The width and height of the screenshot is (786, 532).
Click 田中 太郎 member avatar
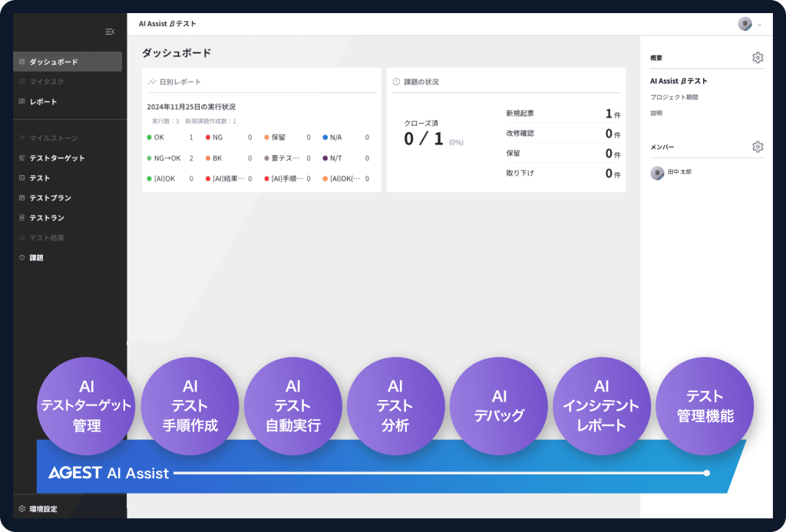click(x=657, y=173)
